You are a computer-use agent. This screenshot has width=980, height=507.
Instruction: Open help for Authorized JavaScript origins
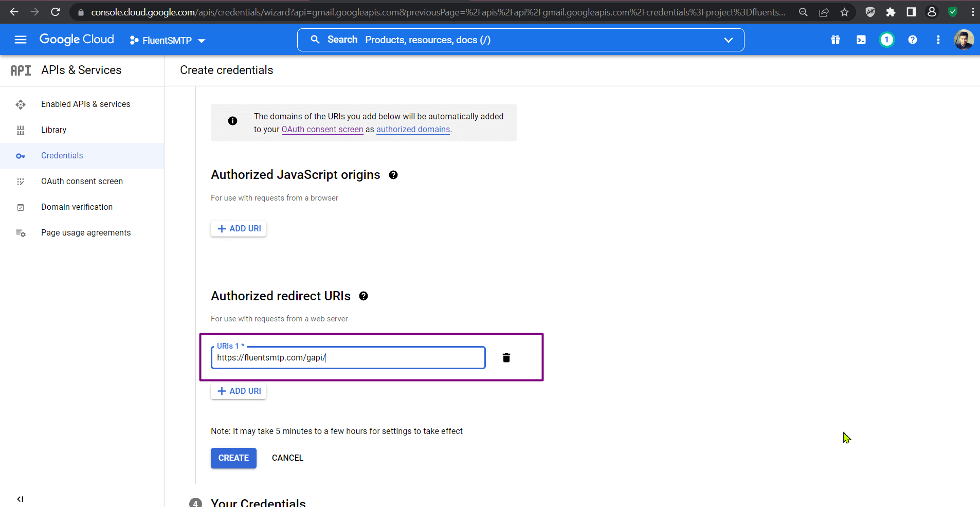[x=393, y=175]
